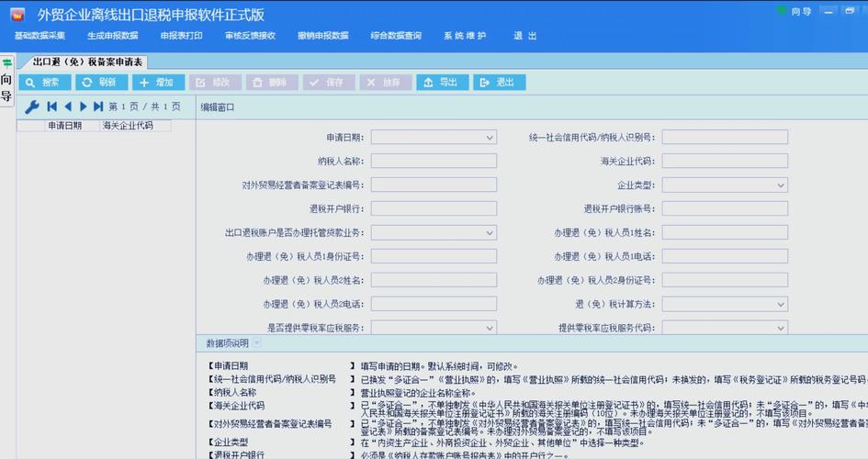The width and height of the screenshot is (868, 459).
Task: Click the 导出 export button
Action: (x=443, y=83)
